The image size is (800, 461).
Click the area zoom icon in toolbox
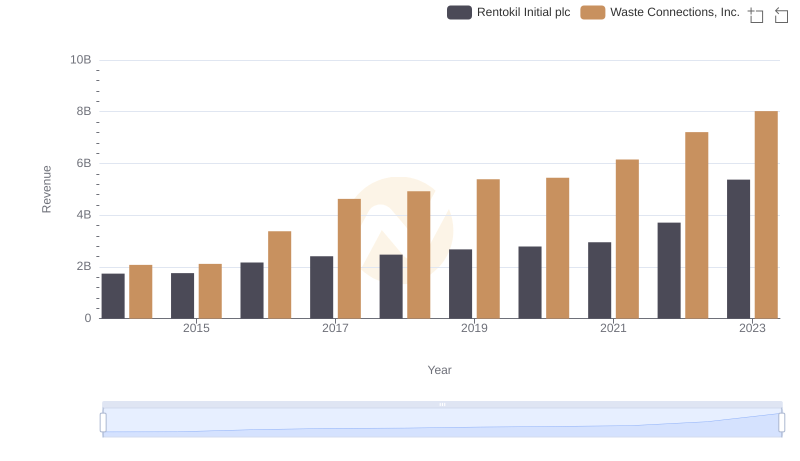pyautogui.click(x=756, y=15)
